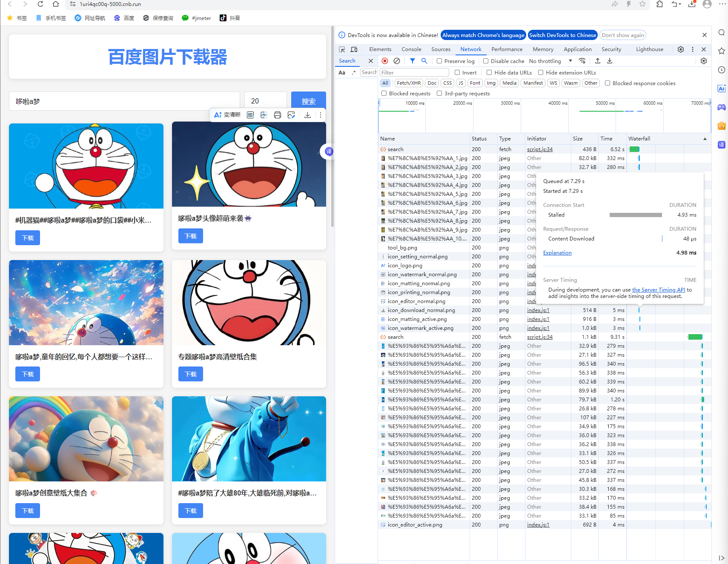
Task: Toggle regular expression in search panel
Action: pos(354,72)
